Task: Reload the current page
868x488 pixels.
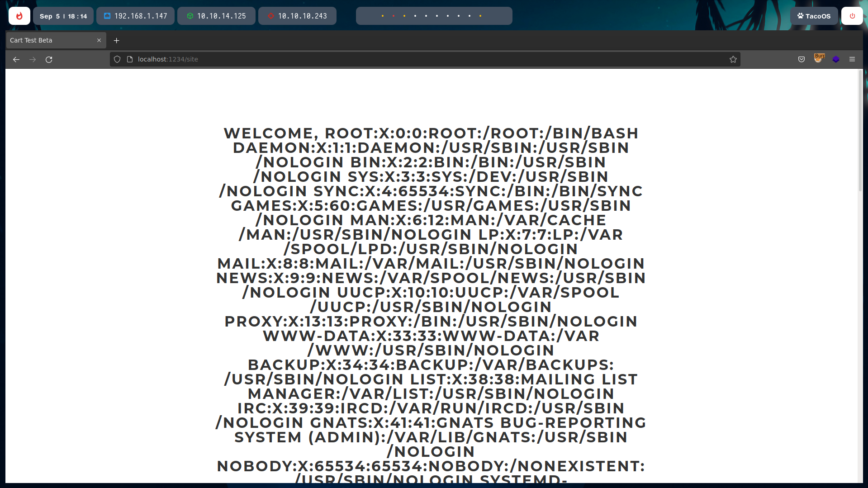Action: point(49,59)
